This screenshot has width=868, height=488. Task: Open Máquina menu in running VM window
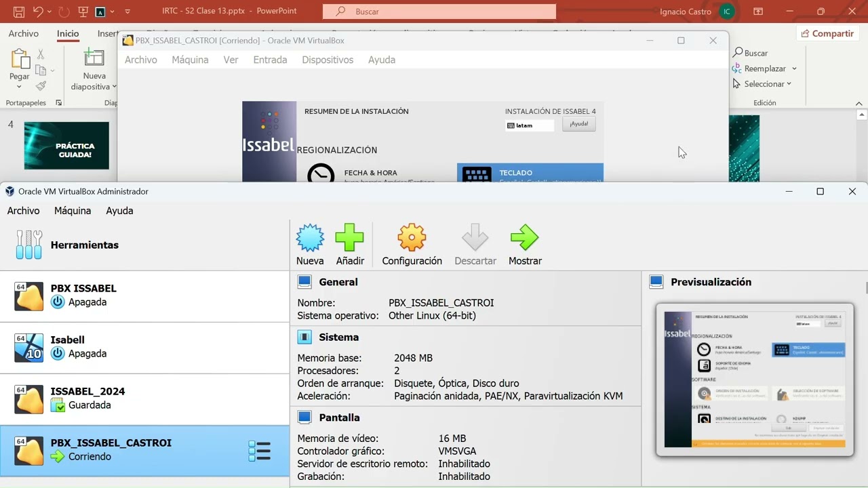(x=190, y=60)
